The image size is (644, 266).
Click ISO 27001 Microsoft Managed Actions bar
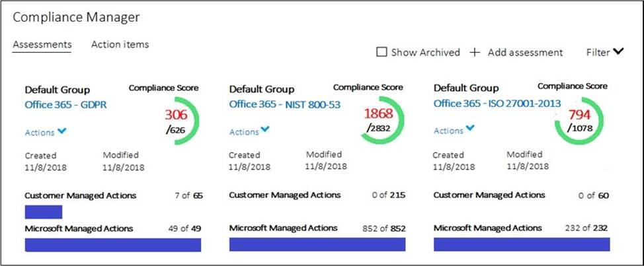pyautogui.click(x=522, y=244)
